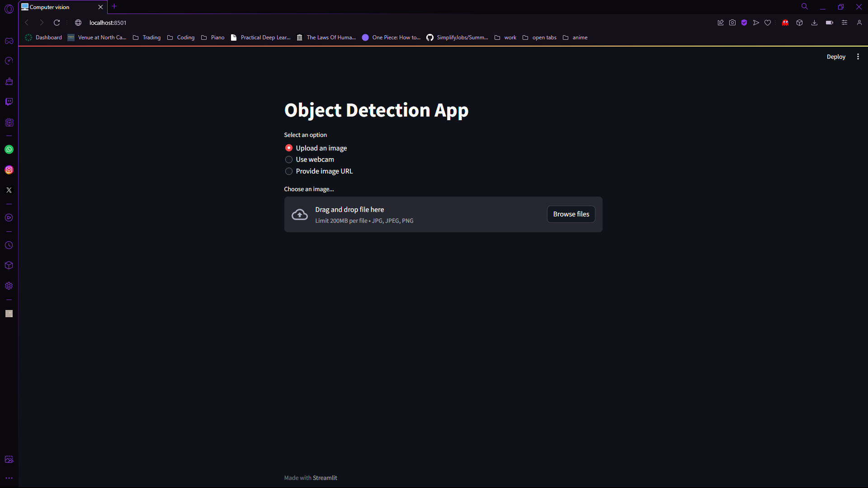Click the Browse files button
Image resolution: width=868 pixels, height=488 pixels.
571,214
